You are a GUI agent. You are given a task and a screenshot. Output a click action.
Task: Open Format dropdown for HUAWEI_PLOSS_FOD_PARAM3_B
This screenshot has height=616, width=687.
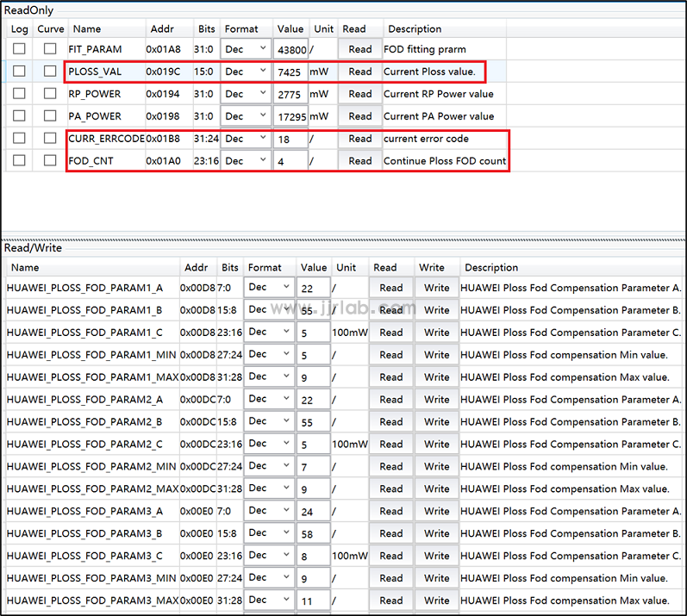[x=269, y=532]
